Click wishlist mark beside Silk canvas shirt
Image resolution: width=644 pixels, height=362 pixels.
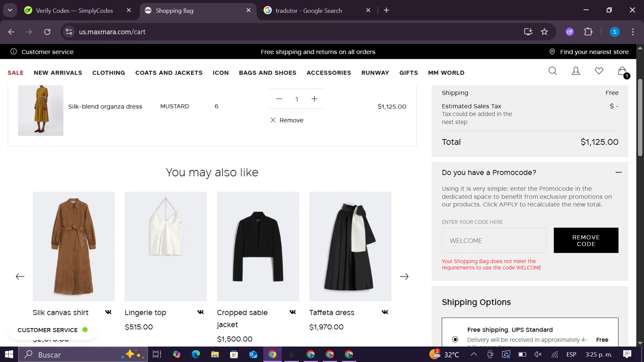[x=108, y=312]
